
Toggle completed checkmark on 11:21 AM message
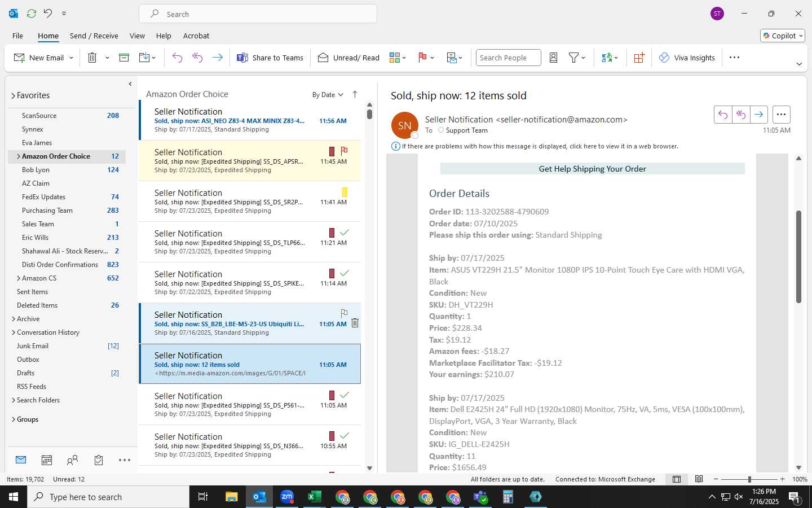click(345, 233)
